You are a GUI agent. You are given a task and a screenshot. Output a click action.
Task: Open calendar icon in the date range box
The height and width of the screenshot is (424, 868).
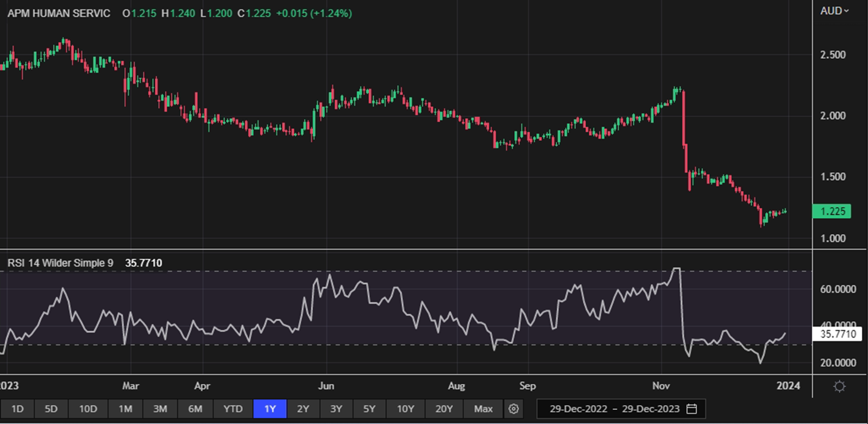(x=692, y=409)
